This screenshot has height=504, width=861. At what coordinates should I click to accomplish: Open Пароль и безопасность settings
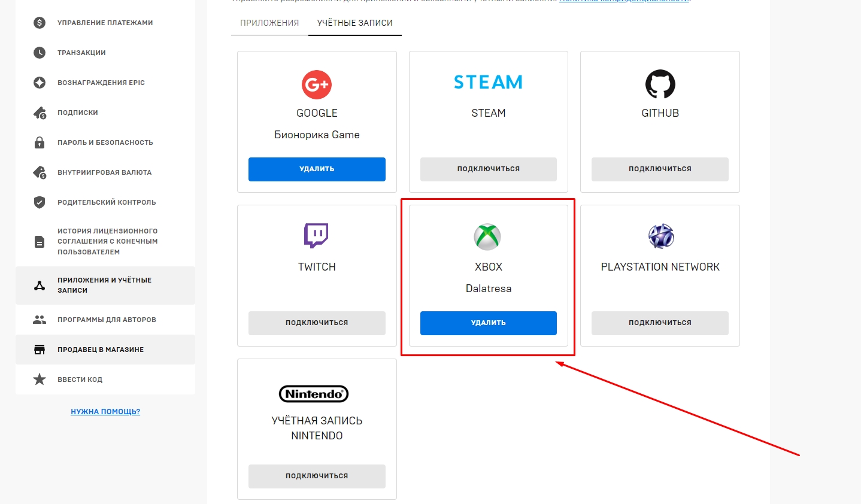(105, 142)
